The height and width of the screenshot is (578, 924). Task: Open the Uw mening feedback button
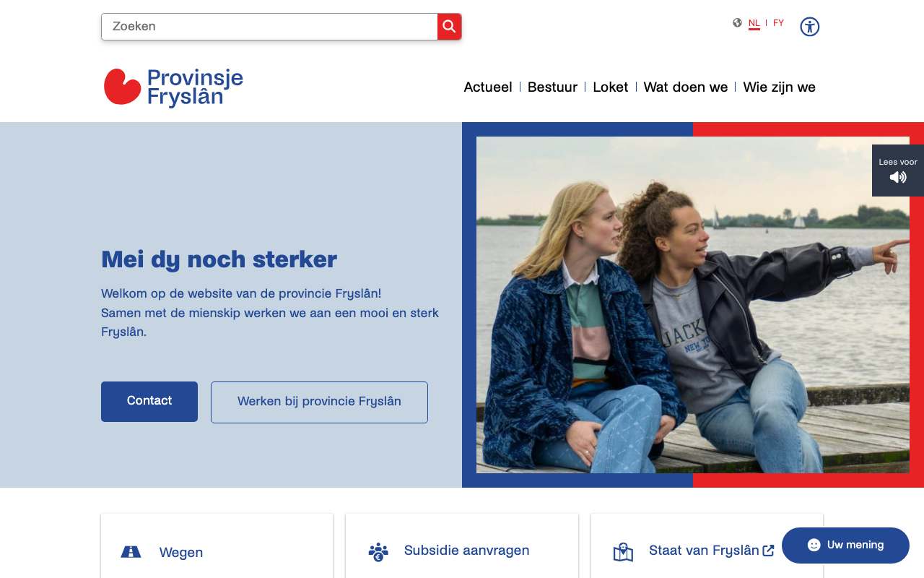coord(845,545)
